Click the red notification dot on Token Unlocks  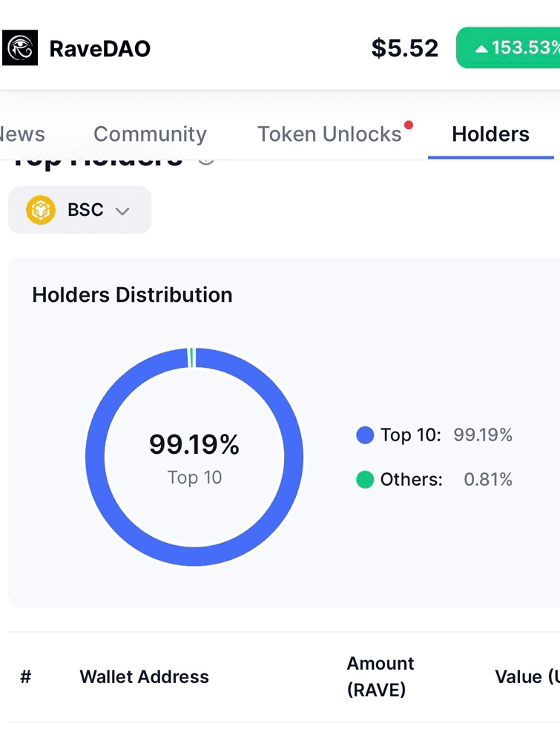pyautogui.click(x=409, y=125)
